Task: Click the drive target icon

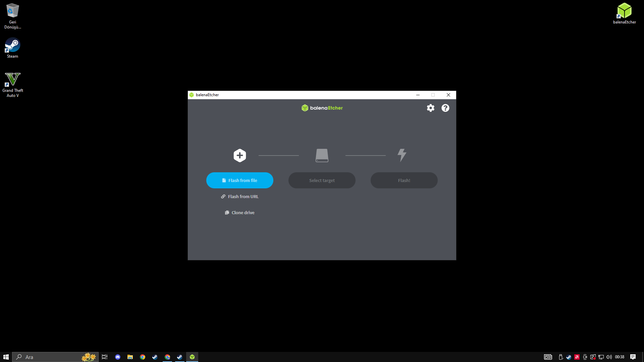Action: coord(322,156)
